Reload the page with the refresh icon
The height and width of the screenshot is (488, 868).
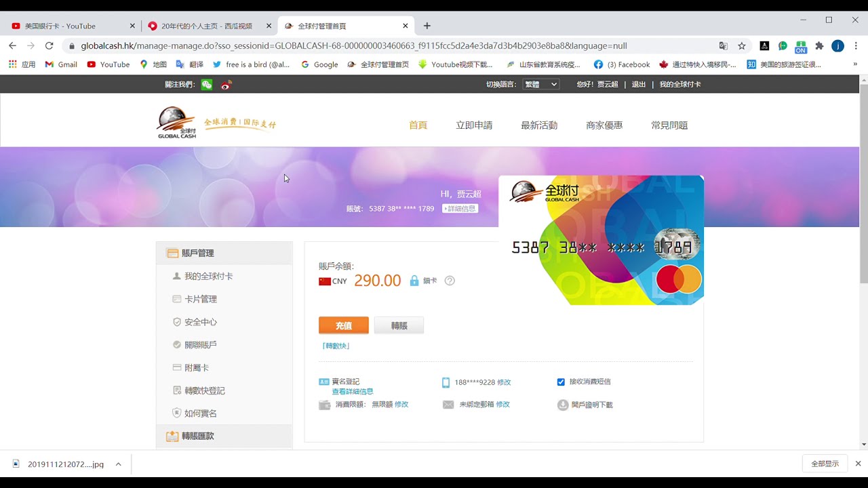tap(49, 45)
